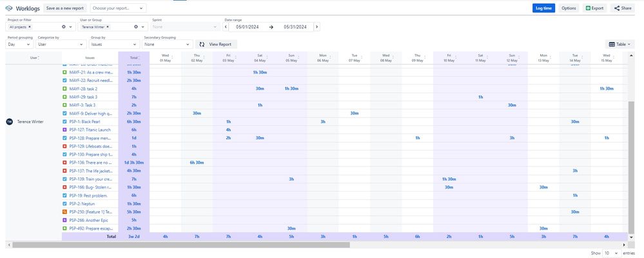Remove the All projects tag
The image size is (644, 258).
click(30, 26)
